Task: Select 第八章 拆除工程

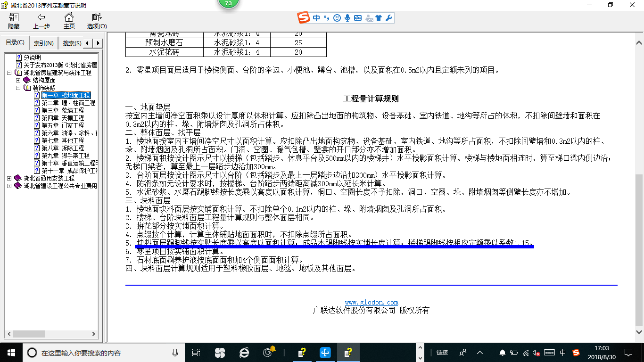Action: (63, 148)
